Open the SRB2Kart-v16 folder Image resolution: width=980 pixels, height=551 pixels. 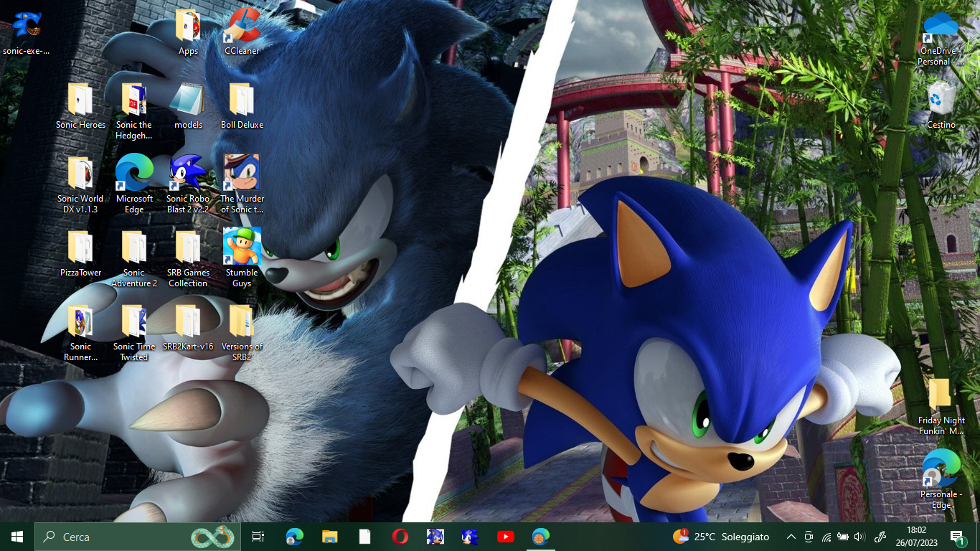click(188, 328)
